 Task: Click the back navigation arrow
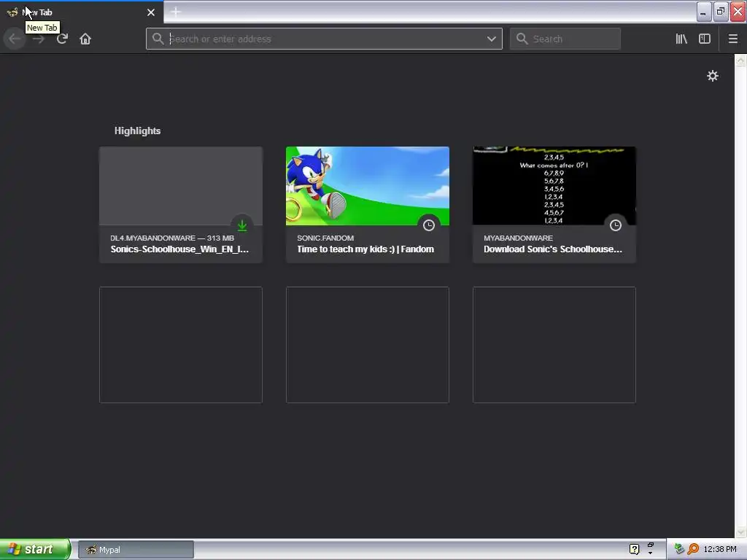click(x=15, y=39)
